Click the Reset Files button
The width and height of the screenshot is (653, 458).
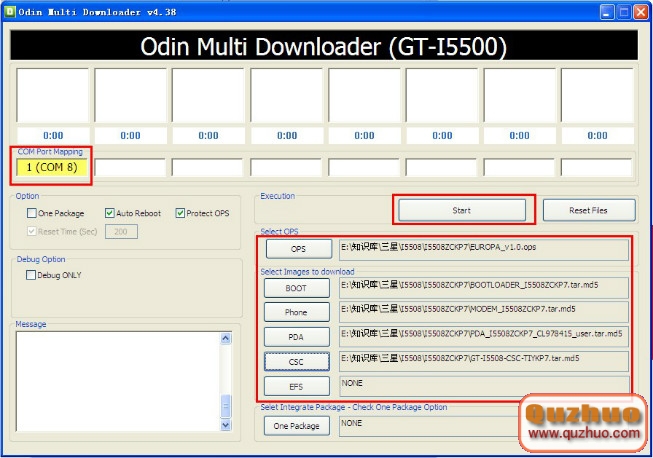click(589, 210)
